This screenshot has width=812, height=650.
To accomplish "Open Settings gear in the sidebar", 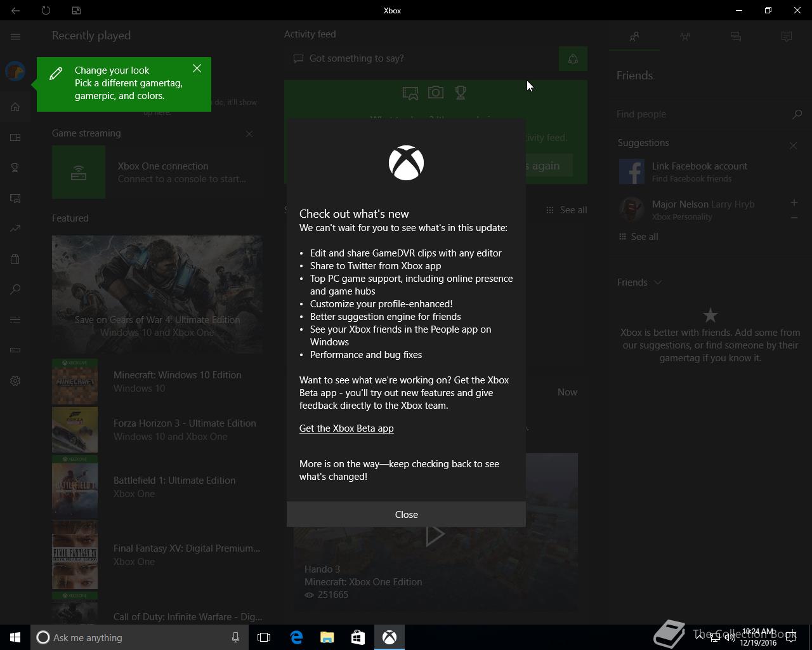I will click(15, 381).
